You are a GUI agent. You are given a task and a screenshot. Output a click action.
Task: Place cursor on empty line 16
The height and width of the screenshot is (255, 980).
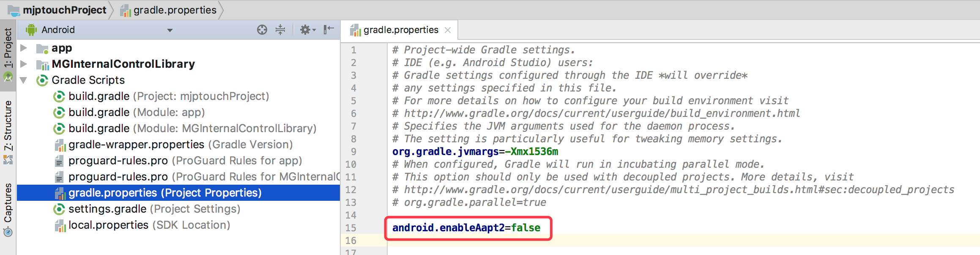(683, 241)
